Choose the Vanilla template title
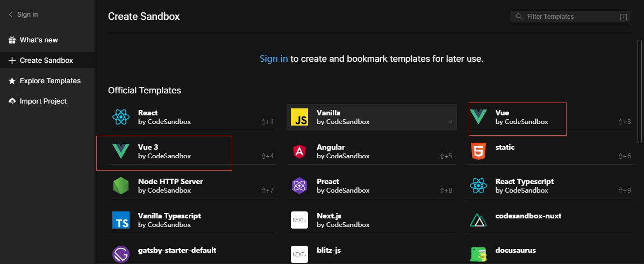 point(328,113)
